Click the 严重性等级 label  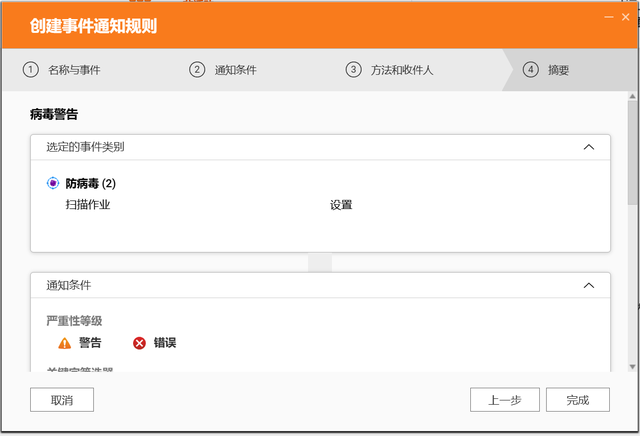point(74,321)
